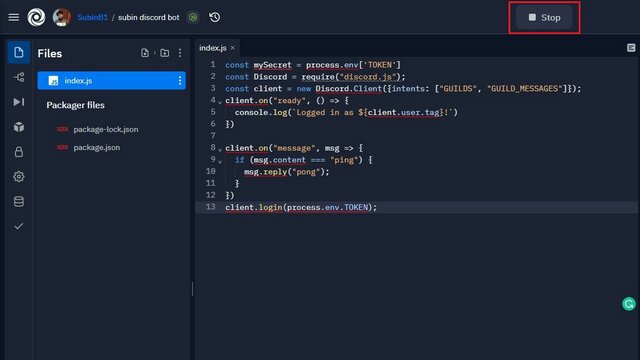Open the Settings gear icon
This screenshot has height=360, width=640.
click(x=19, y=177)
